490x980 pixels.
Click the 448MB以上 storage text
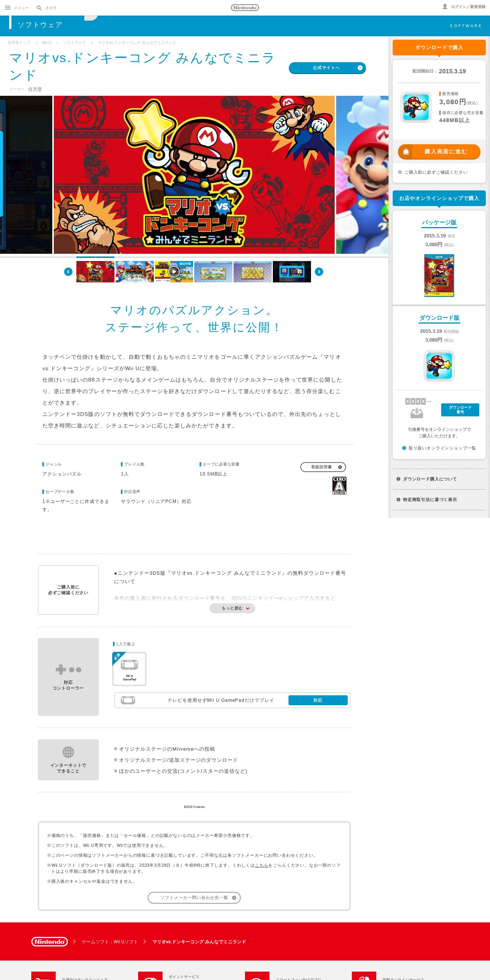click(454, 120)
